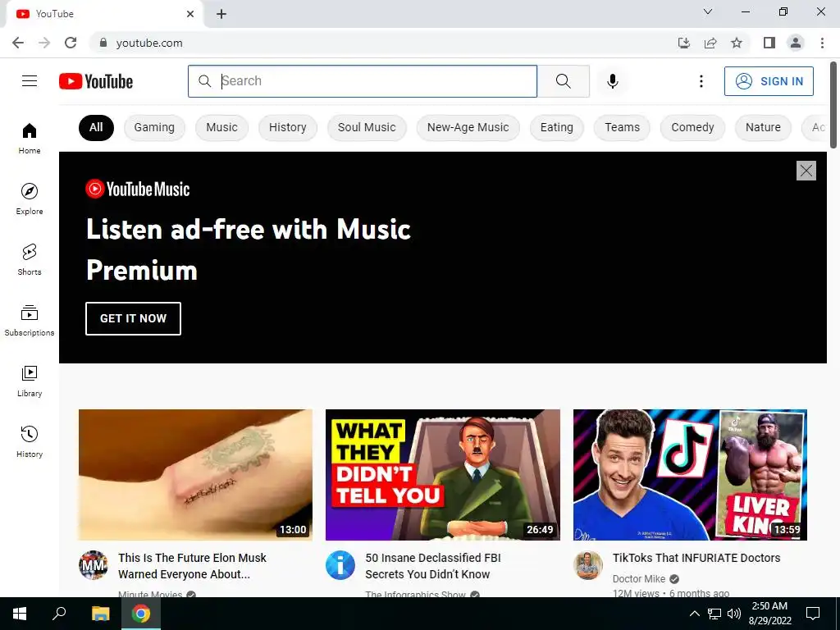Open the volume control in tray
This screenshot has width=840, height=630.
pos(734,614)
